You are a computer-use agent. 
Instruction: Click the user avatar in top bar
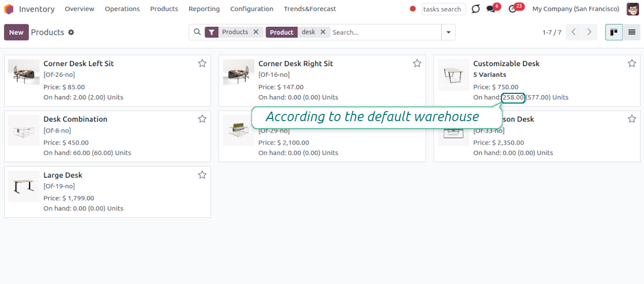pos(633,9)
